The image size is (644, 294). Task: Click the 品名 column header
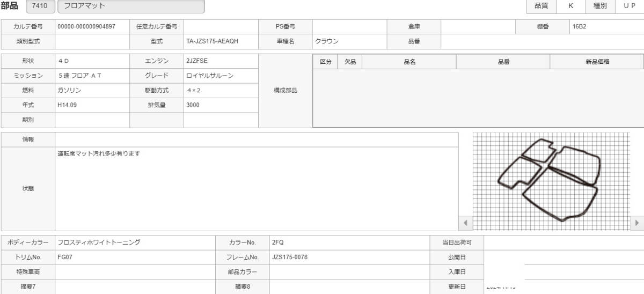[x=409, y=62]
